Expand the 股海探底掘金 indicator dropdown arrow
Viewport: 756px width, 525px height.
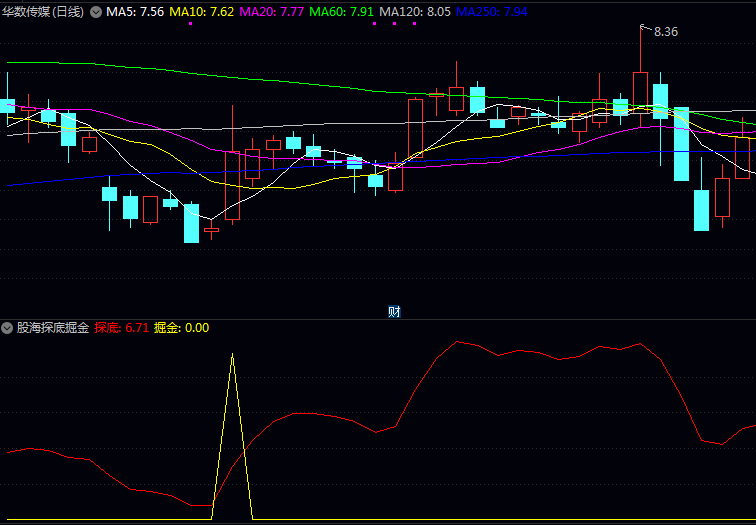click(x=8, y=327)
